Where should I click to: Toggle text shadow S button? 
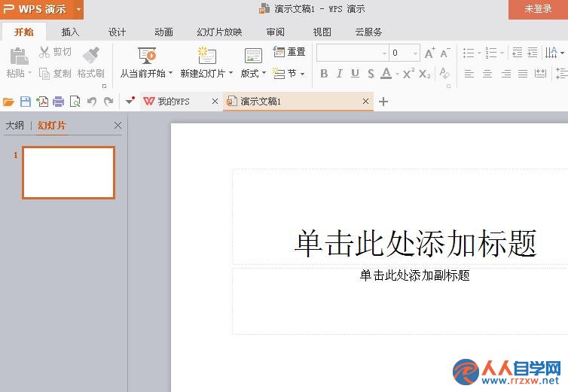(x=371, y=74)
